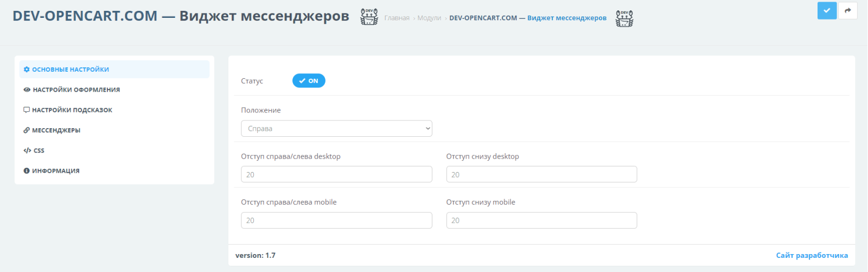
Task: Switch to Настройки оформления tab
Action: click(x=114, y=90)
